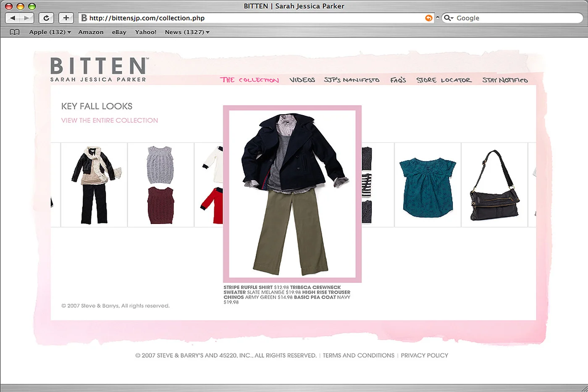Click View The Entire Collection link
Viewport: 588px width, 392px height.
click(110, 120)
